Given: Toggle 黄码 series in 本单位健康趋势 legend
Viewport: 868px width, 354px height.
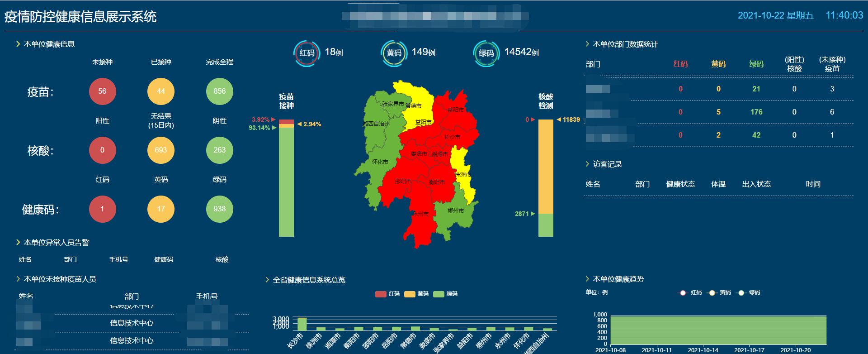Looking at the screenshot, I should (x=719, y=292).
